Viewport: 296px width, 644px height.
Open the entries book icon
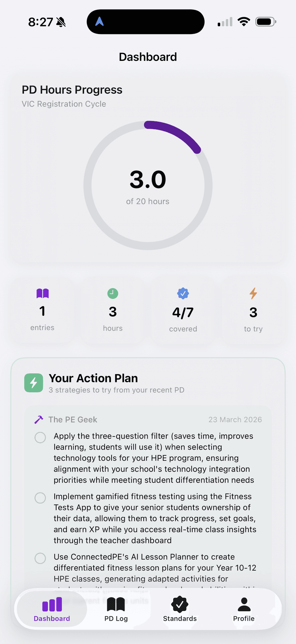(43, 293)
